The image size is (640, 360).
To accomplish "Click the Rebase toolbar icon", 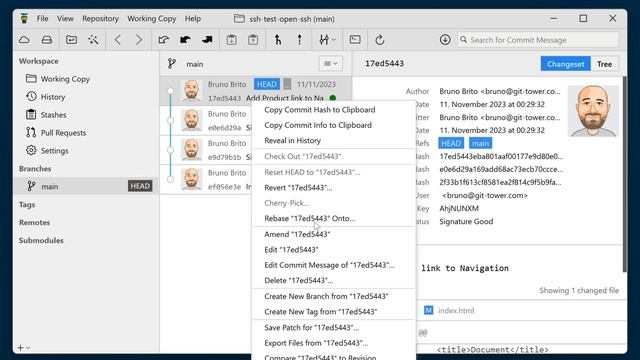I will tap(300, 40).
